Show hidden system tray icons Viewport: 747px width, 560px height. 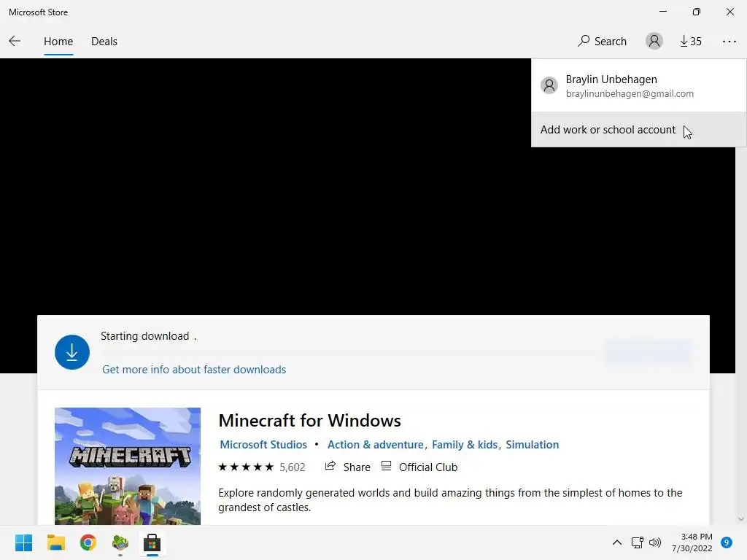(x=617, y=542)
